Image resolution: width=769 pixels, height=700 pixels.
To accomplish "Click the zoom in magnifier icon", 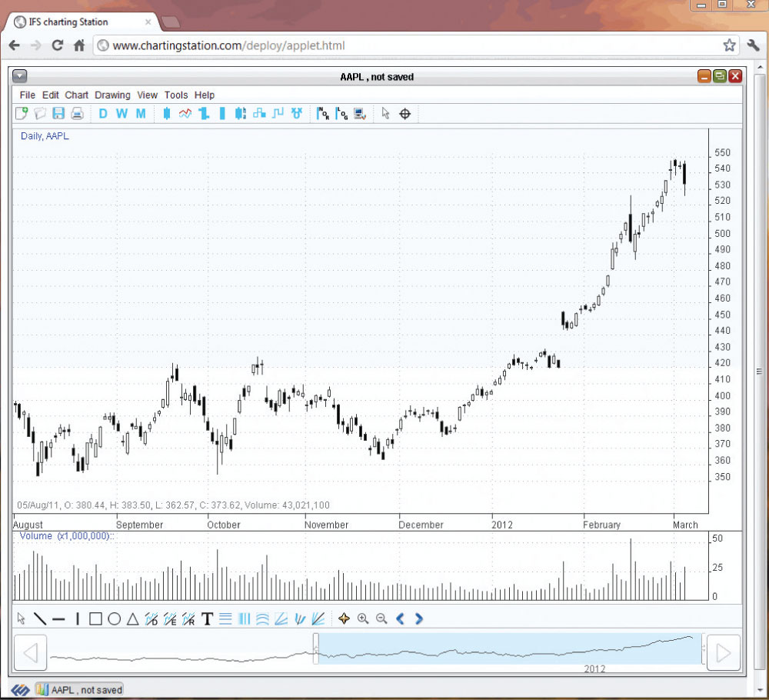I will 363,618.
